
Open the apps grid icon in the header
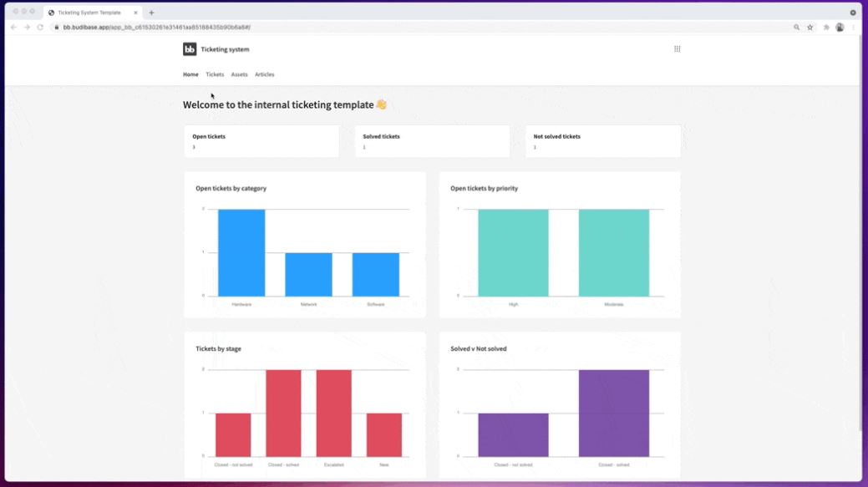677,48
